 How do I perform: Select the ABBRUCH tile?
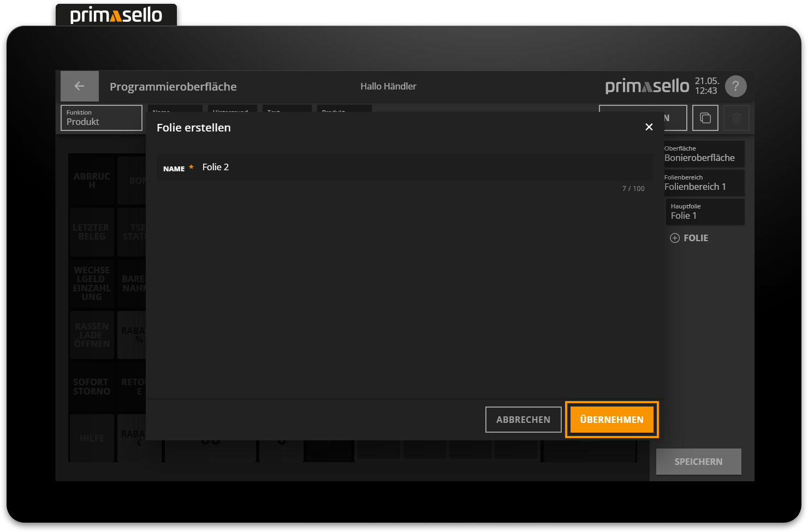92,180
